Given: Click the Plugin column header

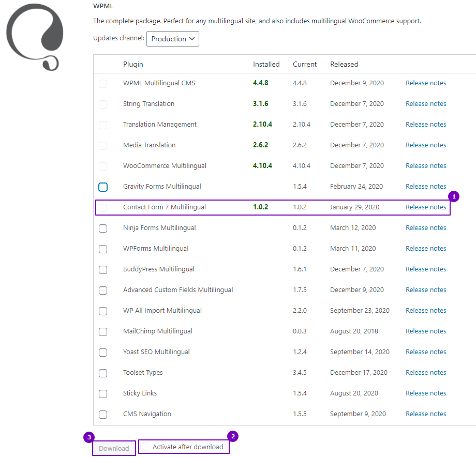Looking at the screenshot, I should coord(133,64).
